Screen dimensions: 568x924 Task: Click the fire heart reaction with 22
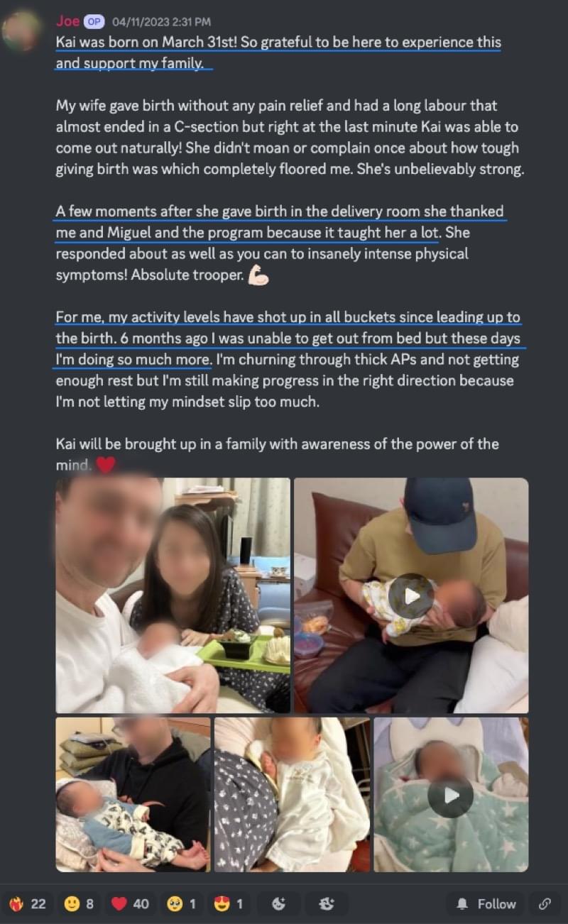(28, 903)
